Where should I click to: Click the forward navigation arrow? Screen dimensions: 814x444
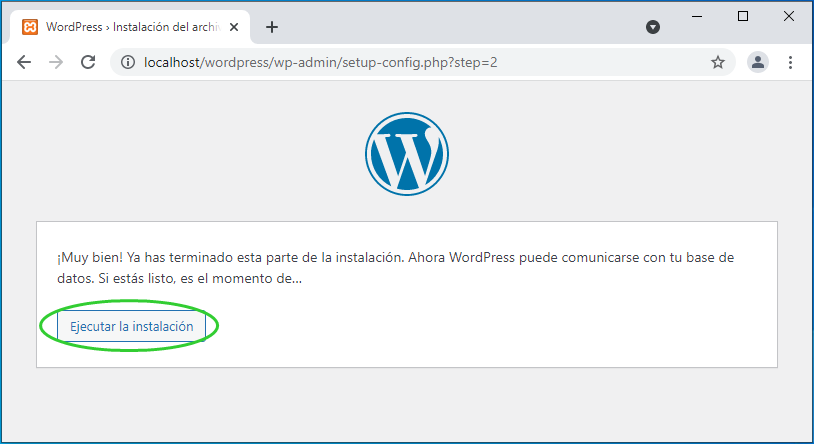[56, 62]
